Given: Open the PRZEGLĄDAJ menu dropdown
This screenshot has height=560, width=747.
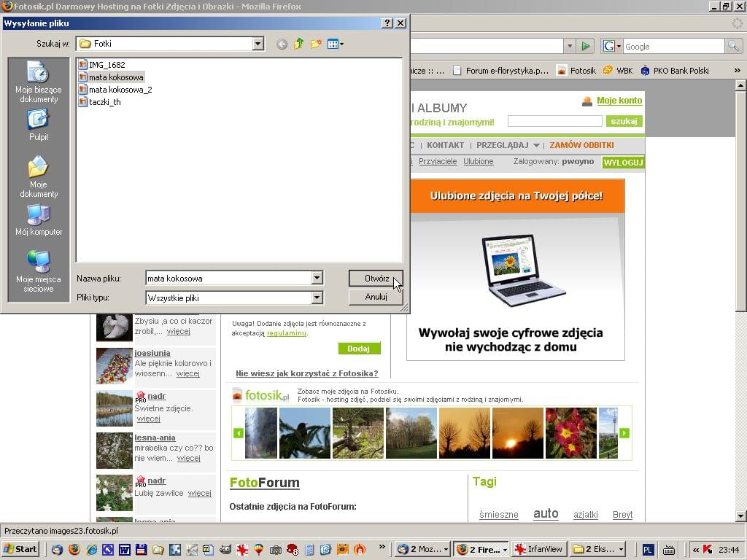Looking at the screenshot, I should tap(508, 145).
